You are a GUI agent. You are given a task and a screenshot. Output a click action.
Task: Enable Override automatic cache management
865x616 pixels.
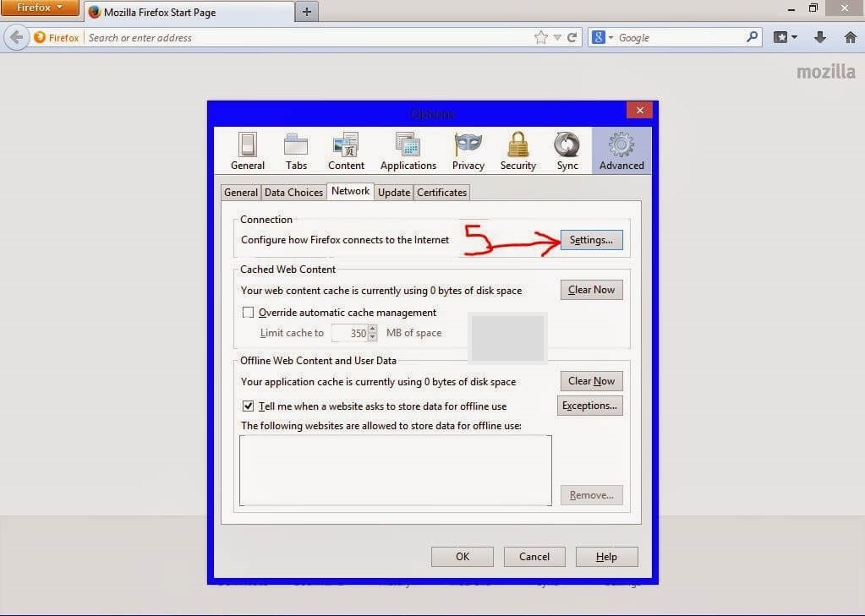(x=248, y=313)
